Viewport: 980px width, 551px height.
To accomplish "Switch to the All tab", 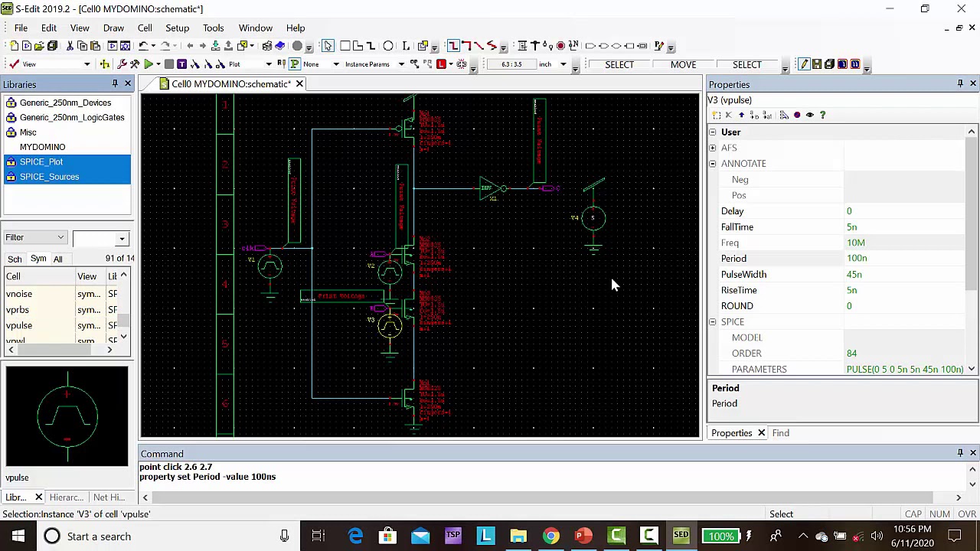I will (x=57, y=259).
